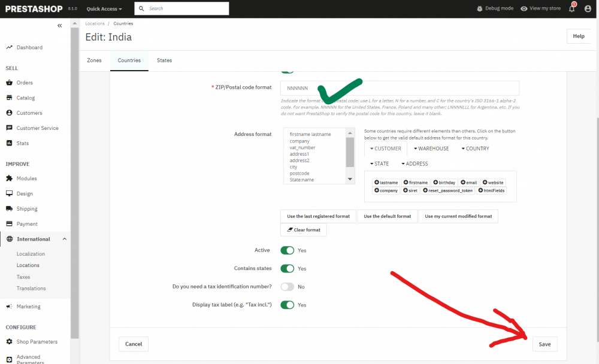This screenshot has height=364, width=599.
Task: Click the Catalog store icon
Action: pos(9,98)
